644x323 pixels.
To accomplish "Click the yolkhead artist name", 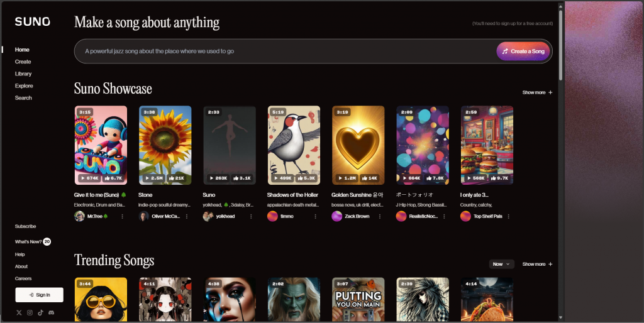I will pos(226,216).
